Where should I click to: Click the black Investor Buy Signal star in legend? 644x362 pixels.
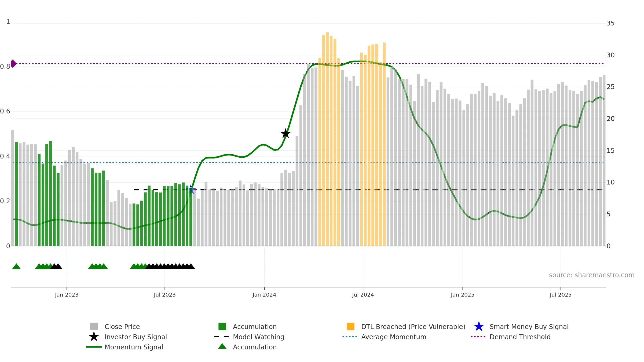pos(94,337)
